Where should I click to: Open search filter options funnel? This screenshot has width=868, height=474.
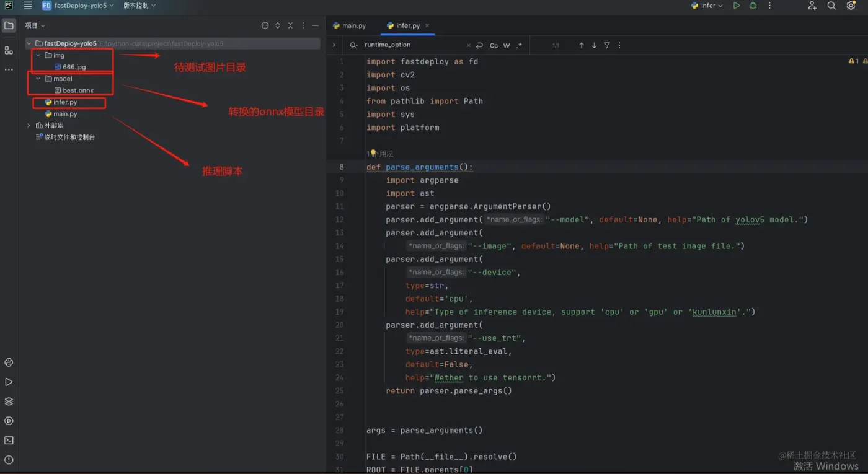(607, 45)
